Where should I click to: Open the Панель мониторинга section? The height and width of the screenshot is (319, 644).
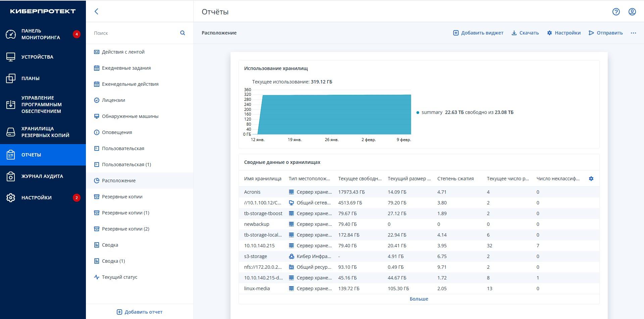(x=41, y=34)
